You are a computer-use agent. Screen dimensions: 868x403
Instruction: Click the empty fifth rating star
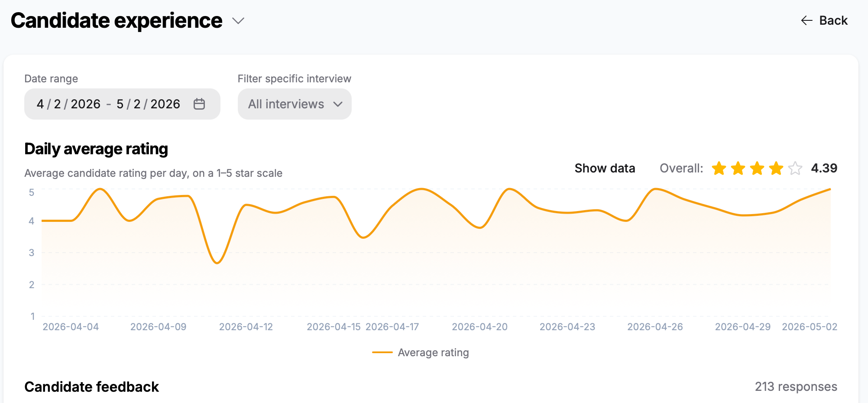tap(795, 168)
